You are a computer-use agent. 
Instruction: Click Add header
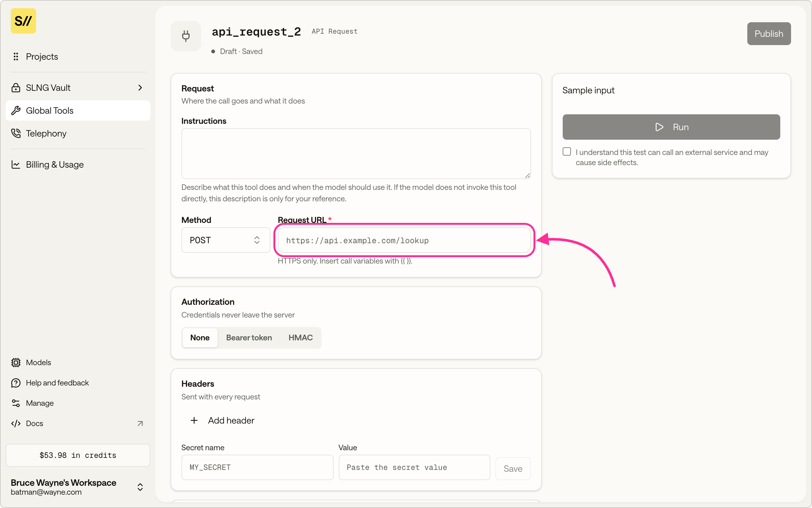[x=222, y=420]
